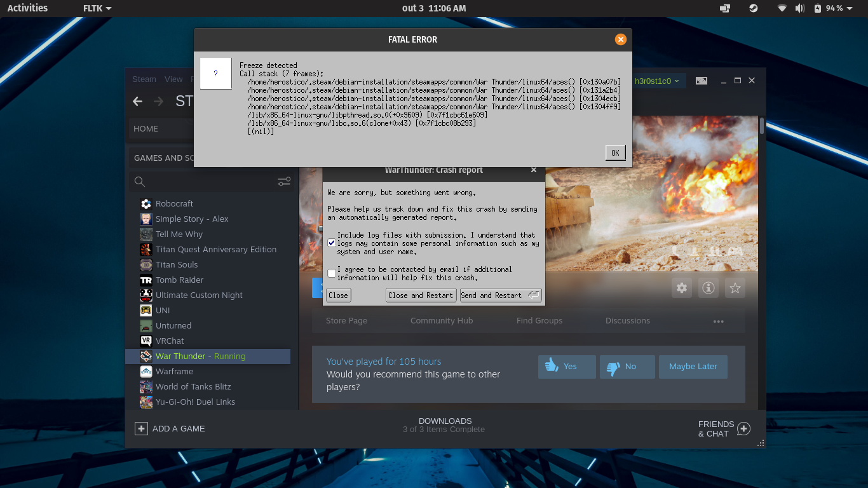
Task: Add War Thunder to favorites star
Action: (x=735, y=288)
